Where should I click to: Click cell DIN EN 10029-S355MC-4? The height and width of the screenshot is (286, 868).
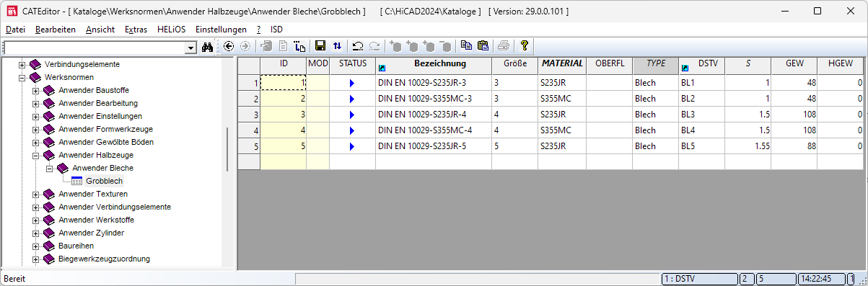pos(433,130)
